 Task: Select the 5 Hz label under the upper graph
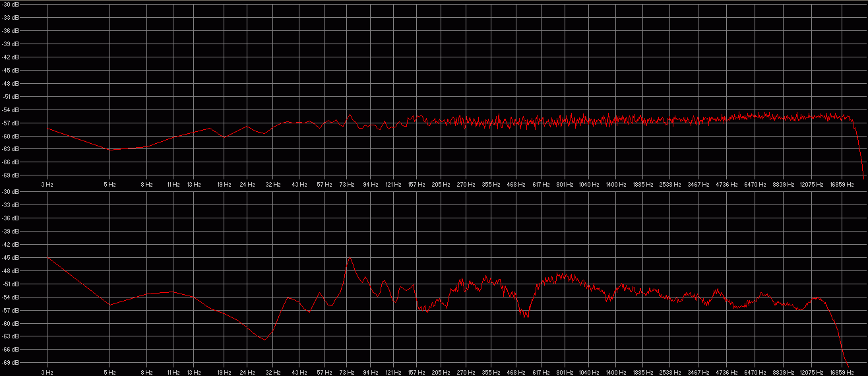point(109,185)
